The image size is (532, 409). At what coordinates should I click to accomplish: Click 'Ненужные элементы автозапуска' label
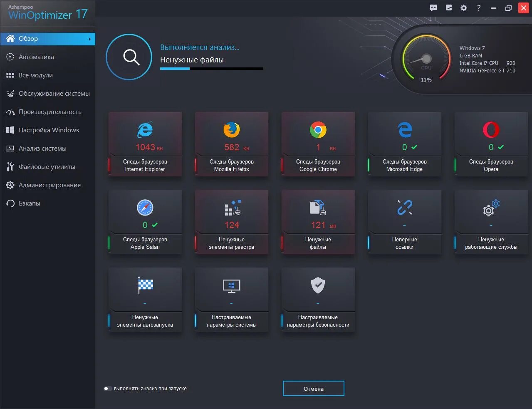coord(145,321)
